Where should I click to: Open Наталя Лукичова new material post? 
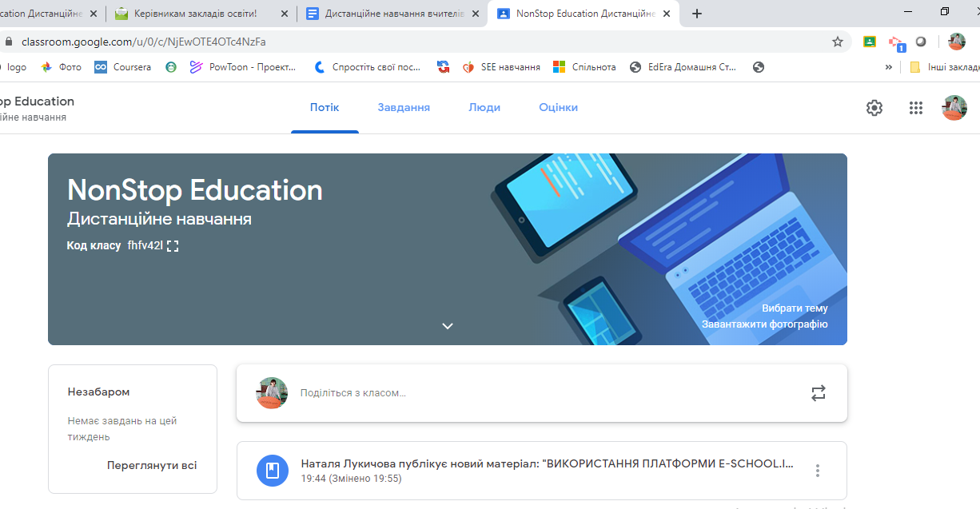[x=541, y=471]
